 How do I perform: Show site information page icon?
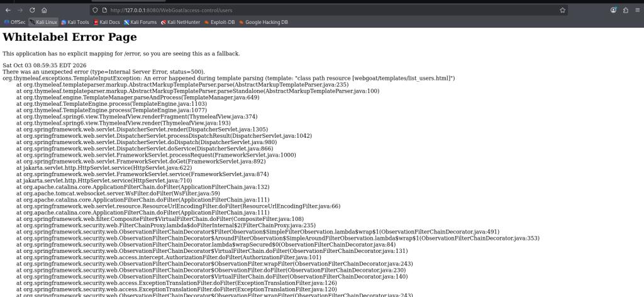104,10
